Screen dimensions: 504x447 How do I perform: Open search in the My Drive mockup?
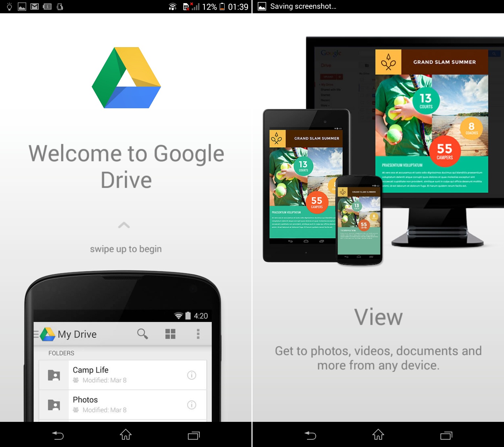tap(143, 334)
